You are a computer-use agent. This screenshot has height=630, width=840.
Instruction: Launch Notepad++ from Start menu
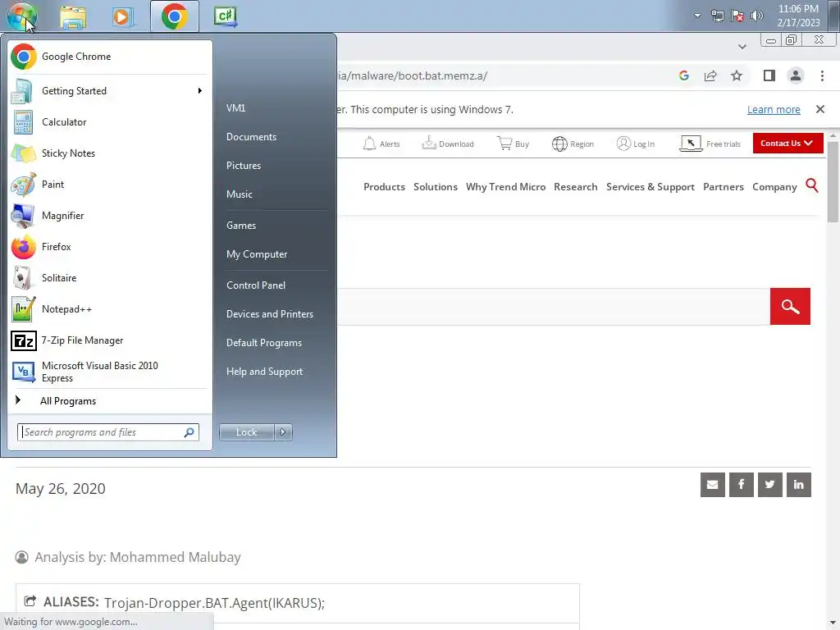point(108,309)
